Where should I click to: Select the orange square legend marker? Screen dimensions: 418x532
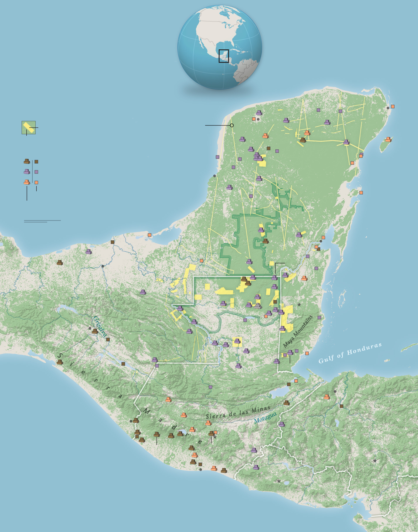coord(36,182)
